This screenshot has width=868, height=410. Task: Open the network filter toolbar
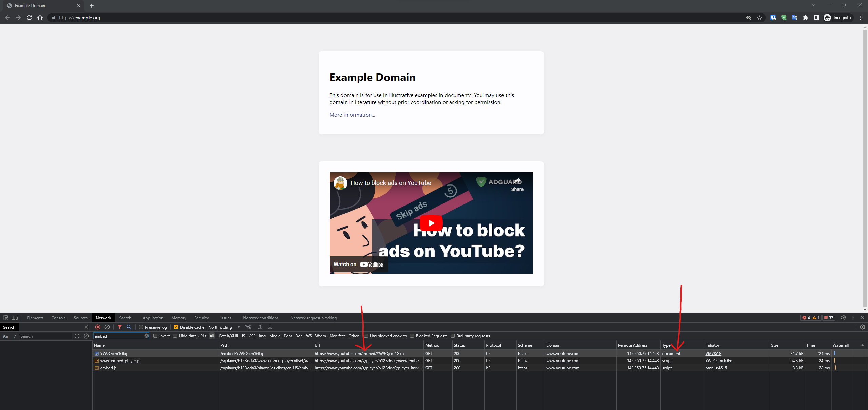[120, 327]
